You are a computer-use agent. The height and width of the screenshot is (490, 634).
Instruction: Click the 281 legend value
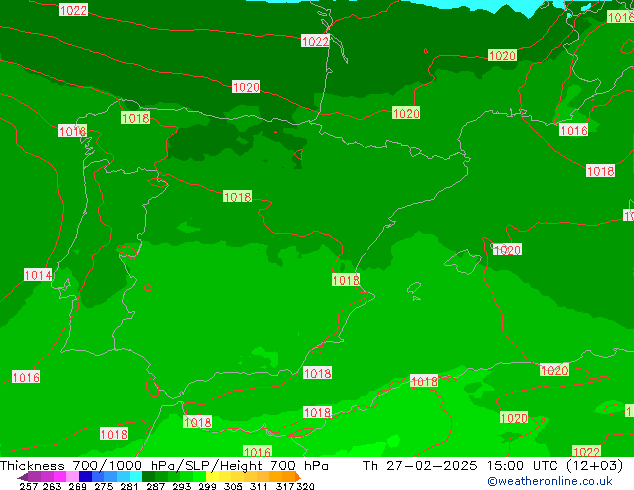tap(129, 486)
